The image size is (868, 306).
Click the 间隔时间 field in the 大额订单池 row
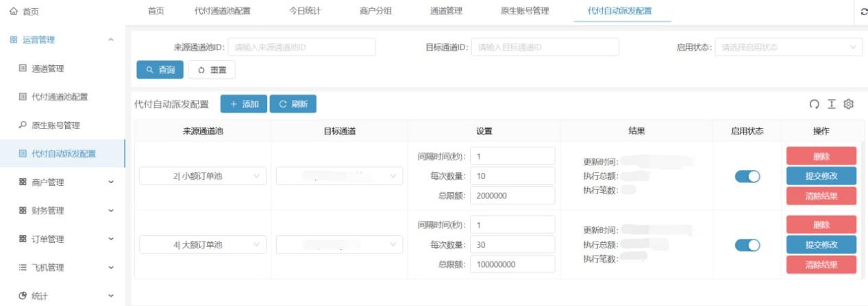[512, 225]
